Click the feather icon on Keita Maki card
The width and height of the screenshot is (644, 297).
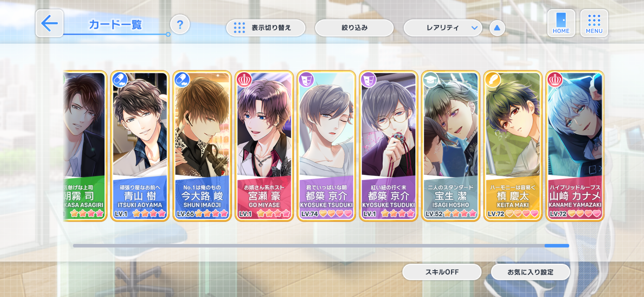pyautogui.click(x=492, y=80)
